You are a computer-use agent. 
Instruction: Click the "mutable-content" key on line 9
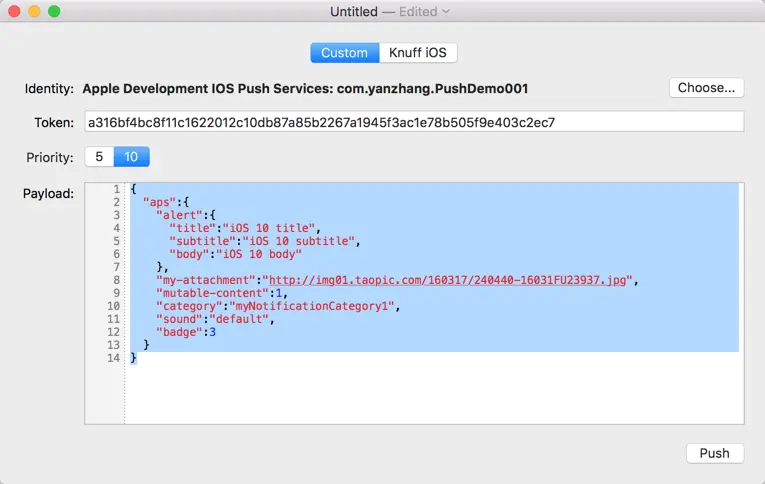pyautogui.click(x=213, y=293)
